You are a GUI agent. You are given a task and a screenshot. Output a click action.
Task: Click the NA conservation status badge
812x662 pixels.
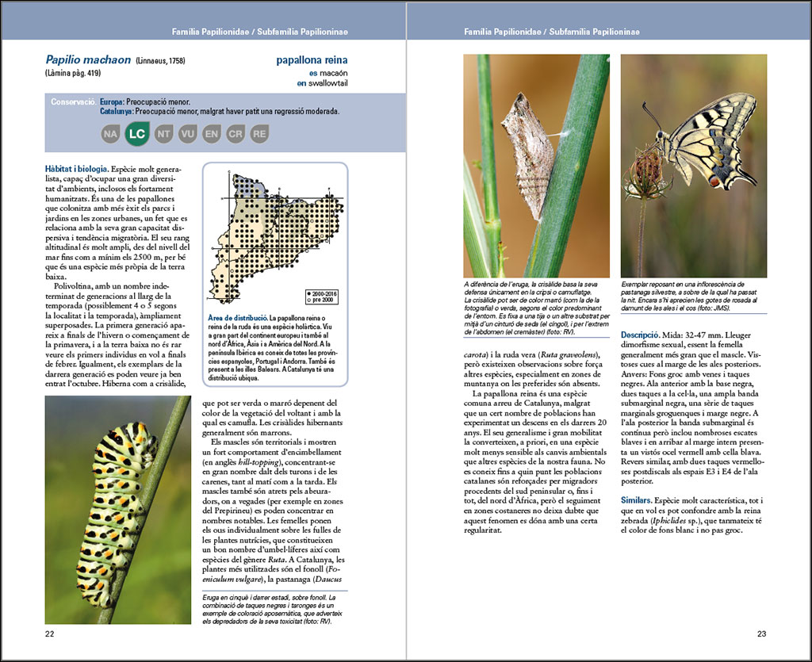(x=111, y=134)
